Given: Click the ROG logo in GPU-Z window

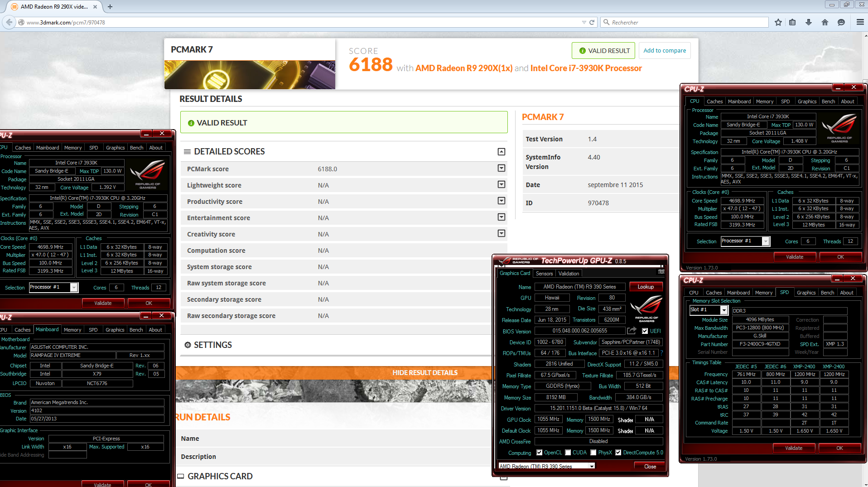Looking at the screenshot, I should pyautogui.click(x=646, y=309).
